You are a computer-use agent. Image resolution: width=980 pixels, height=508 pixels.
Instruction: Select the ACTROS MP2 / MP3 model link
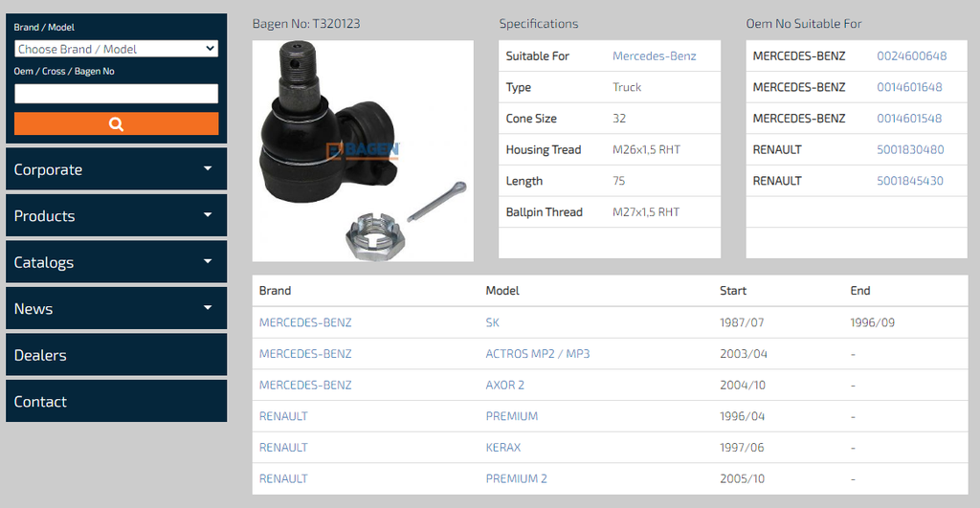[x=538, y=354]
